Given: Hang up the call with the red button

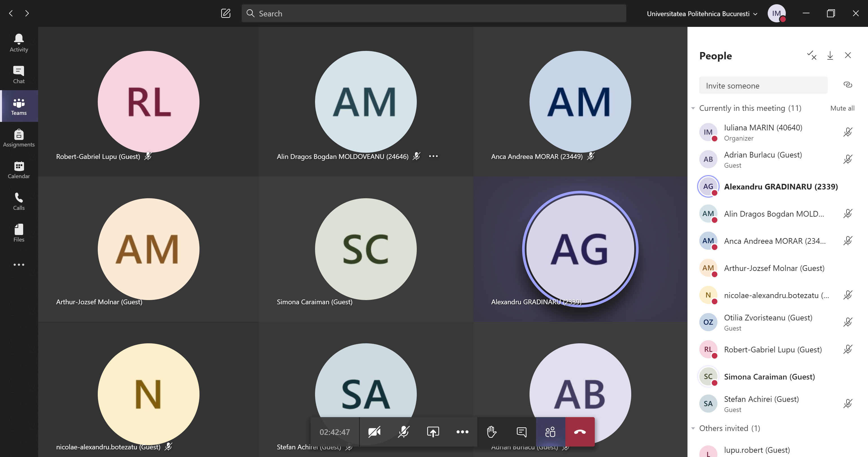Looking at the screenshot, I should 580,432.
